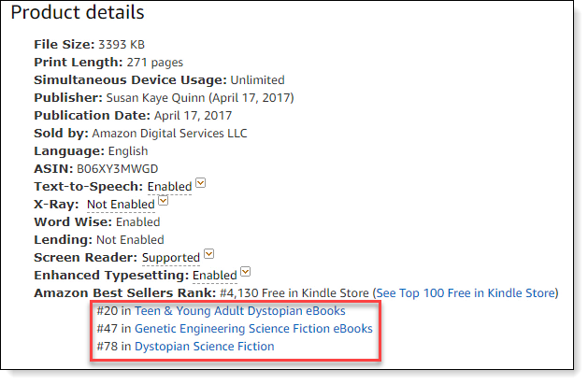Click the #4,130 Free in Kindle Store rank
The height and width of the screenshot is (384, 588).
click(294, 293)
